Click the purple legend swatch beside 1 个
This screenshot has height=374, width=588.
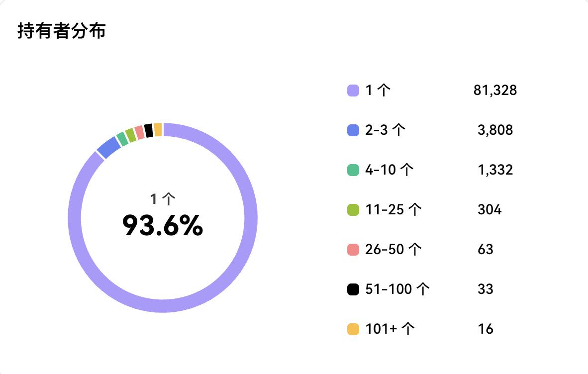353,91
